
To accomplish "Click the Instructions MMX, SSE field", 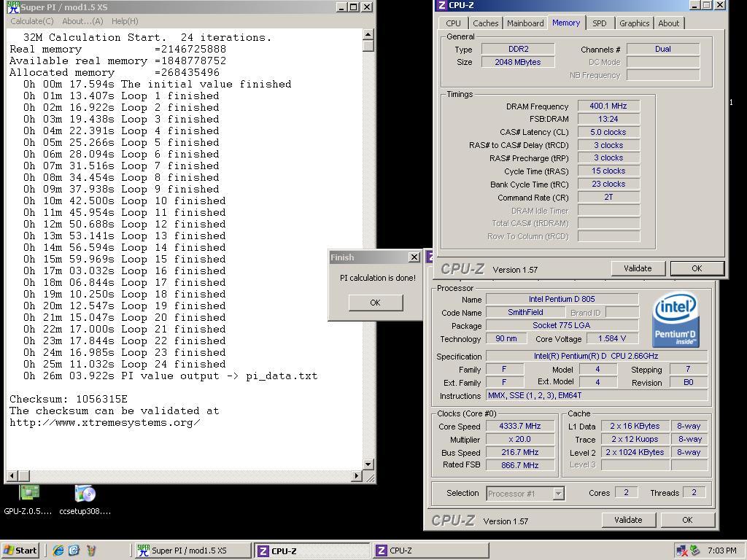I will coord(597,396).
